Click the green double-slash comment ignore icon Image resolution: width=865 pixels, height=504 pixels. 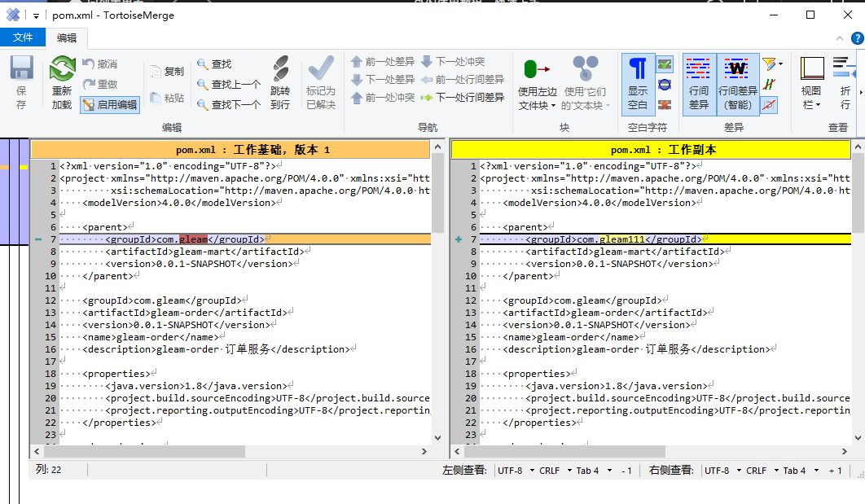click(769, 85)
